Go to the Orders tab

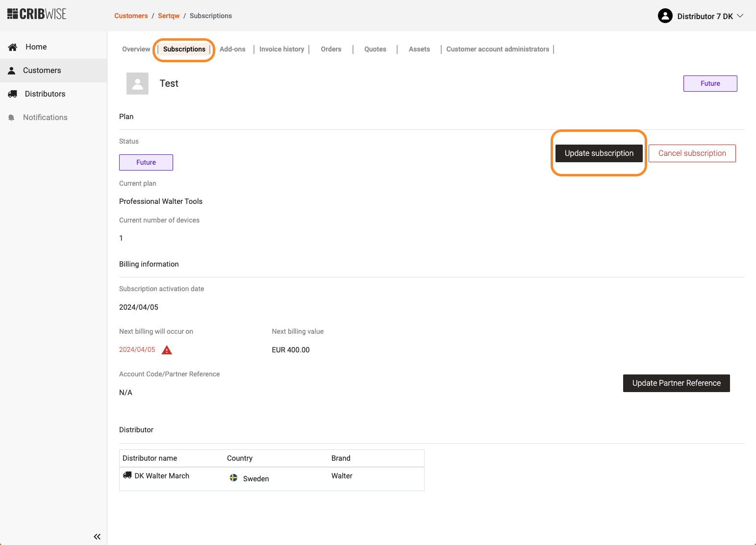331,49
